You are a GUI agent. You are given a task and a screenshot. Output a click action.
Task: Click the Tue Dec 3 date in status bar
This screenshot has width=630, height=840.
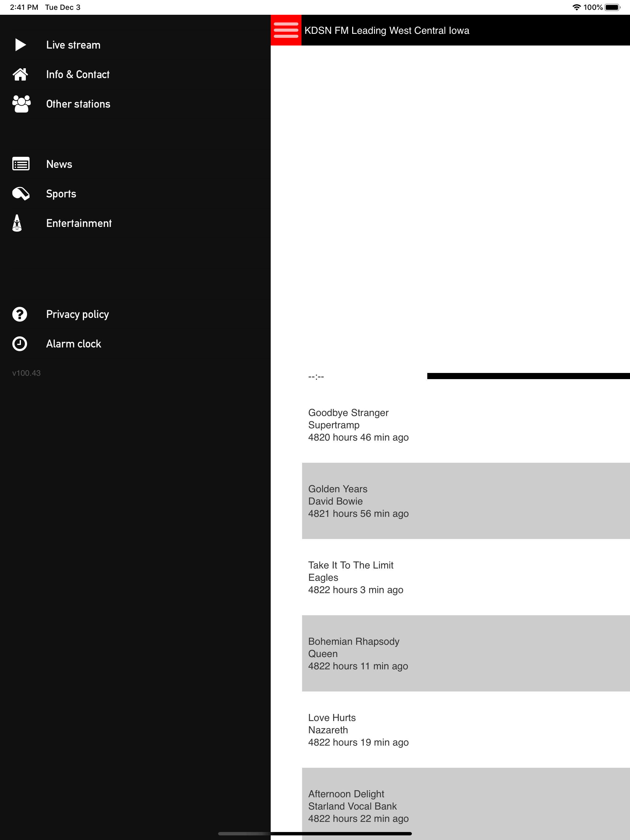click(63, 7)
